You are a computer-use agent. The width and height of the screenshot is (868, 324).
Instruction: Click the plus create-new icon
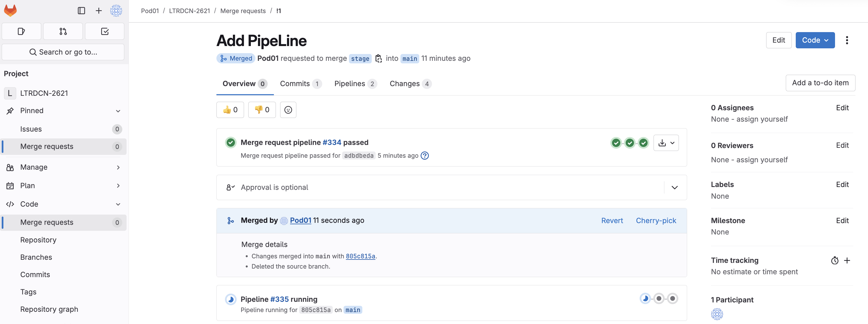98,11
